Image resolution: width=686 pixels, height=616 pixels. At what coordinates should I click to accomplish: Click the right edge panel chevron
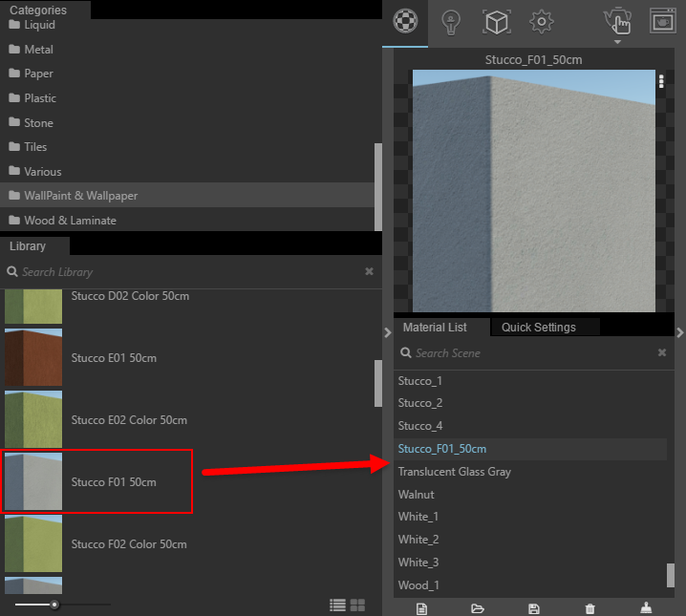coord(680,332)
